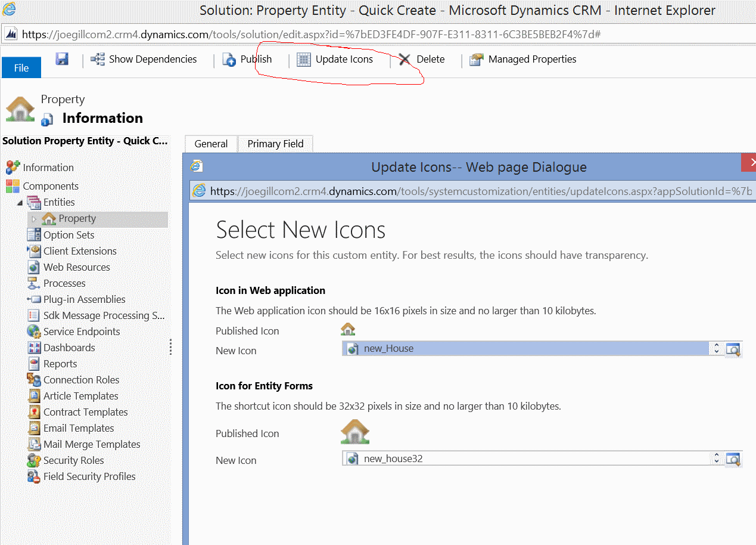This screenshot has width=756, height=545.
Task: Click the stepper arrows on the new_house32 field
Action: 716,459
